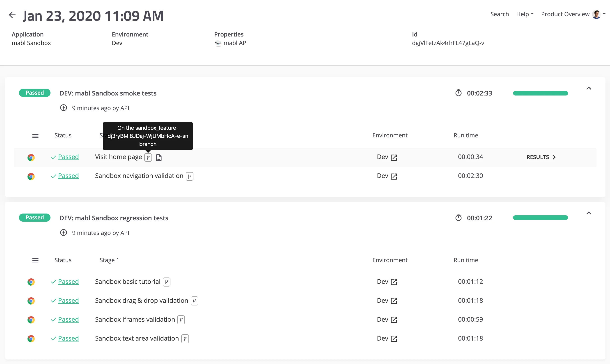The width and height of the screenshot is (610, 364).
Task: Click the hamburger toggle in the smoke tests table
Action: coord(35,136)
